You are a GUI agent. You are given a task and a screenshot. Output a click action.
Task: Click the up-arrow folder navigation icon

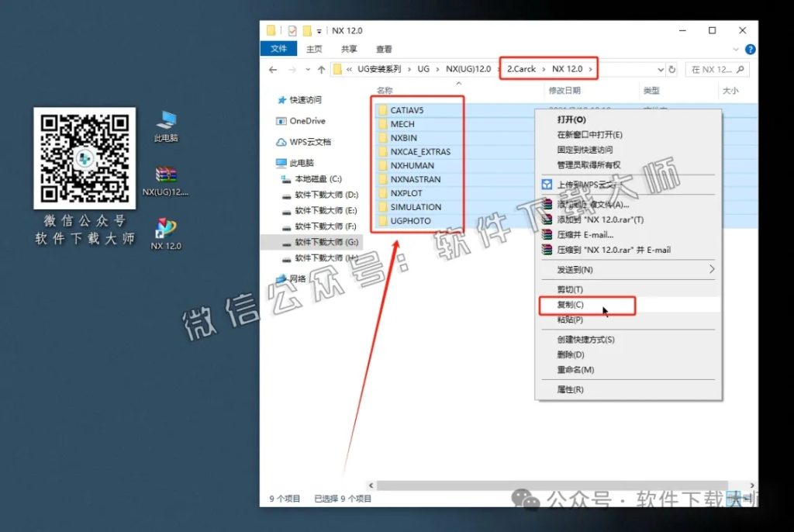(322, 68)
